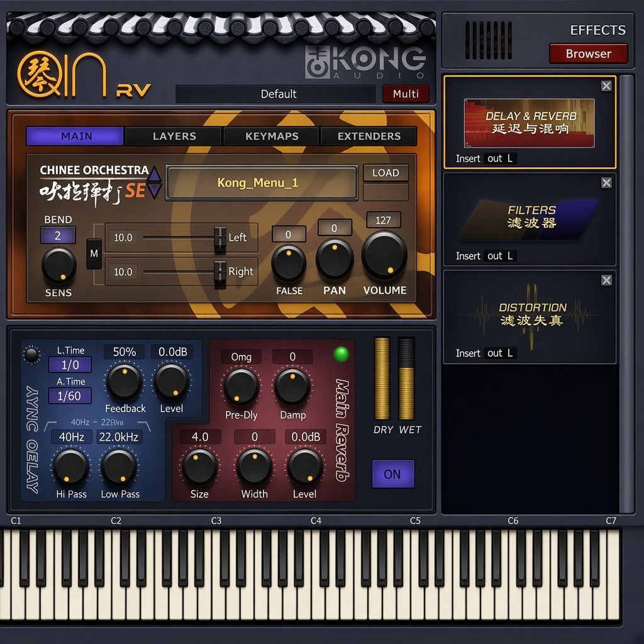Viewport: 644px width, 644px height.
Task: Click the PAN knob
Action: tap(335, 259)
